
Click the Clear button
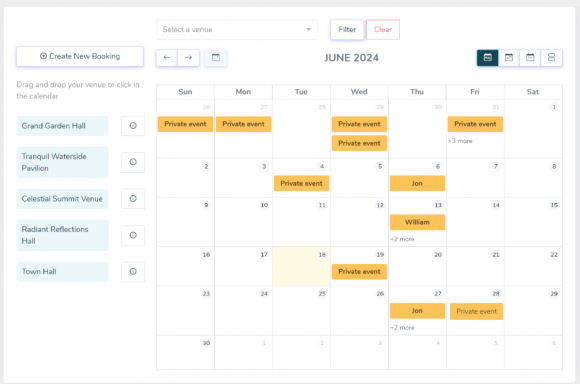pyautogui.click(x=383, y=30)
